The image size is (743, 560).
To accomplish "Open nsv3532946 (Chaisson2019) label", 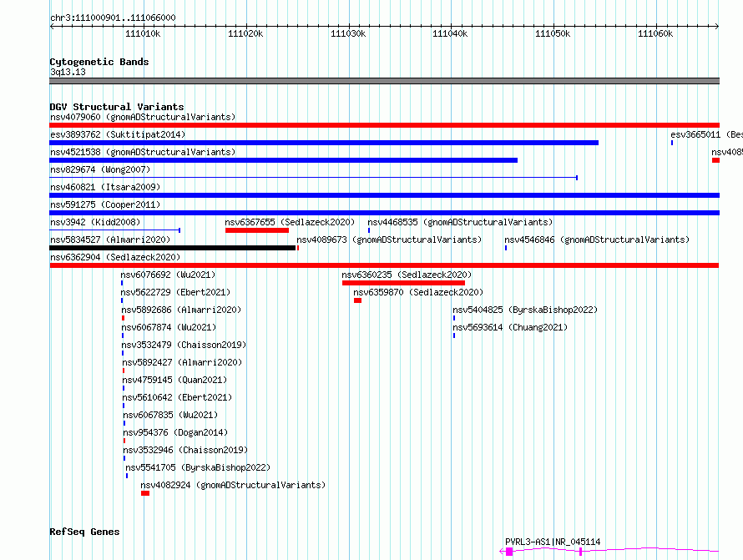I will point(185,450).
